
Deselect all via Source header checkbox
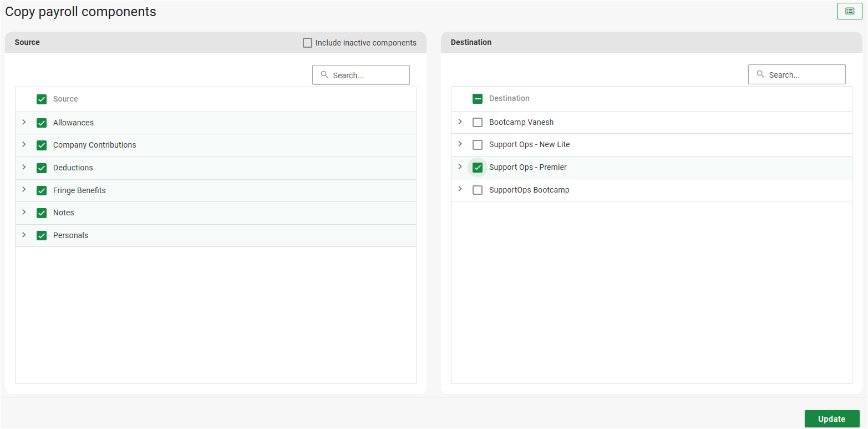pyautogui.click(x=42, y=99)
